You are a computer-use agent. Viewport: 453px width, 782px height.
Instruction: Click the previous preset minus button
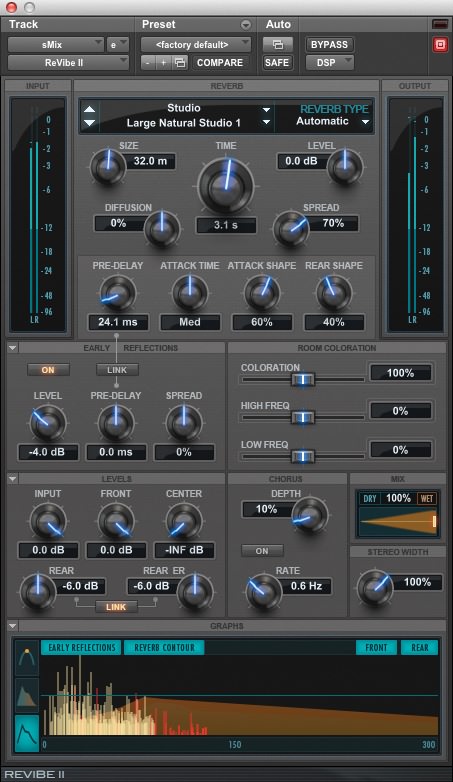pyautogui.click(x=148, y=63)
